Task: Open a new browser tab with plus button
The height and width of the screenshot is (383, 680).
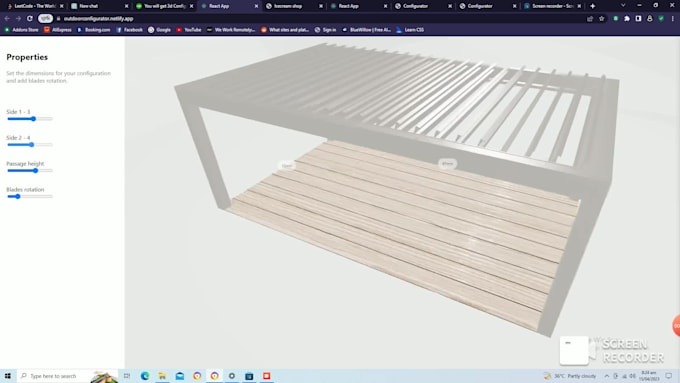Action: [592, 6]
